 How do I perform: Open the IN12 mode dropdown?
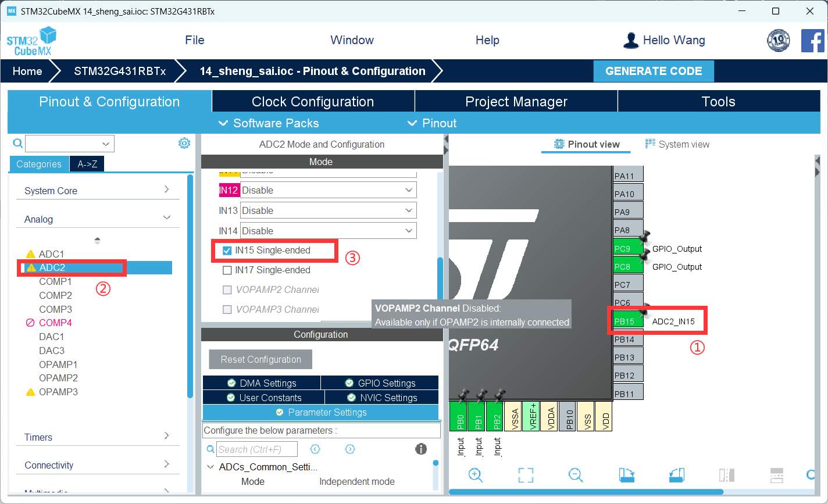pyautogui.click(x=329, y=190)
